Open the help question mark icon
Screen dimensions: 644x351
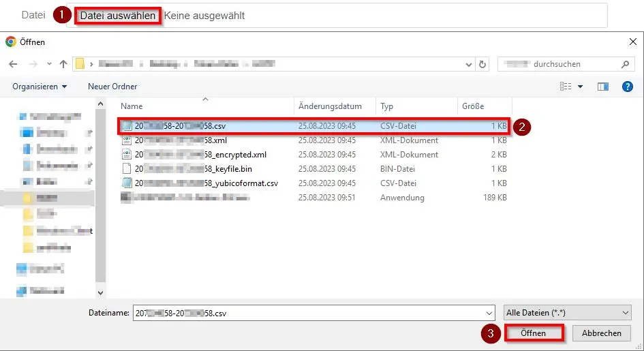[x=628, y=87]
